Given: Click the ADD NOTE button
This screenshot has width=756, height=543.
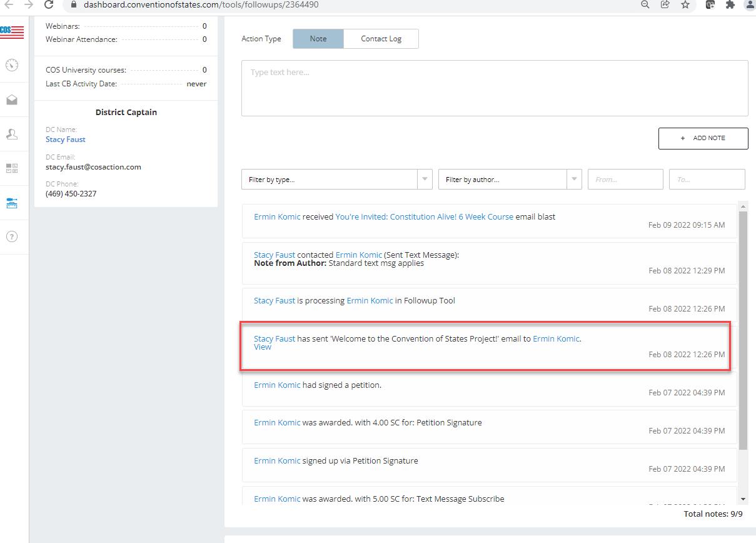Looking at the screenshot, I should (703, 138).
